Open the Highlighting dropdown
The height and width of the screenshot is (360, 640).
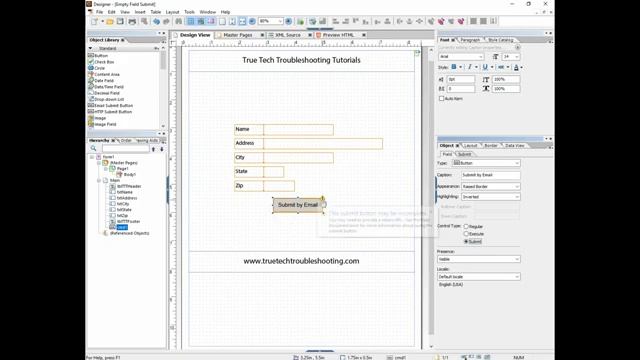tap(517, 197)
